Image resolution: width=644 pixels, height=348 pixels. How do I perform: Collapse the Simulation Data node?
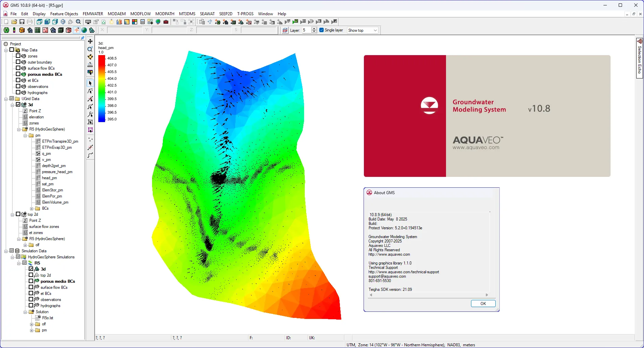pos(6,251)
